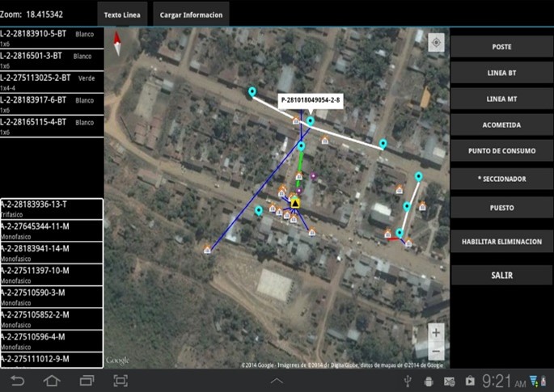Zoom in with the map plus button
This screenshot has width=554, height=392.
tap(436, 333)
